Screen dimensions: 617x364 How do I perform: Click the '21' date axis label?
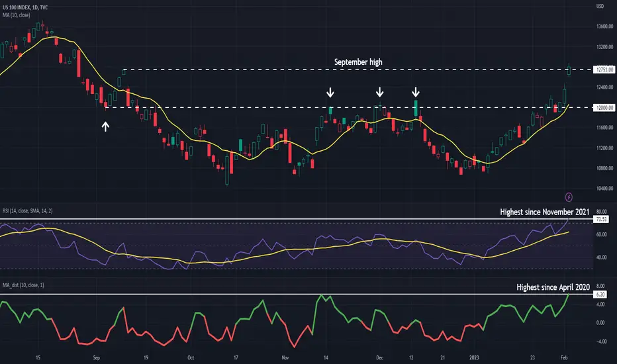pos(443,357)
